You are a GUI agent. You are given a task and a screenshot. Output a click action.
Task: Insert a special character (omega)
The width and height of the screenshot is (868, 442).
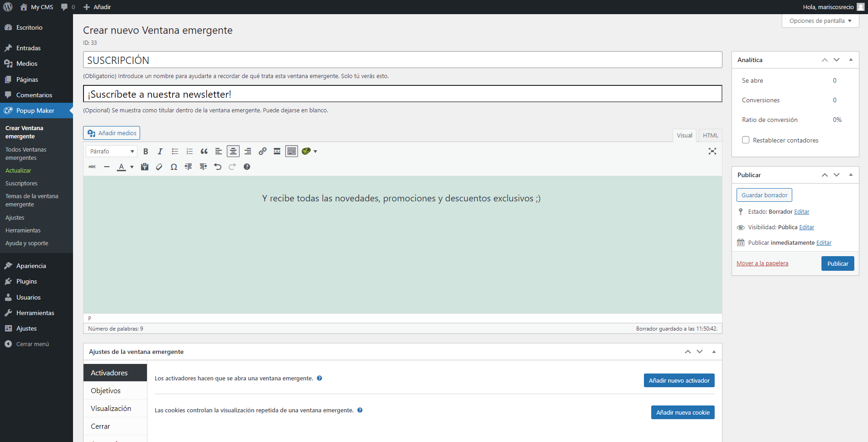(x=174, y=167)
